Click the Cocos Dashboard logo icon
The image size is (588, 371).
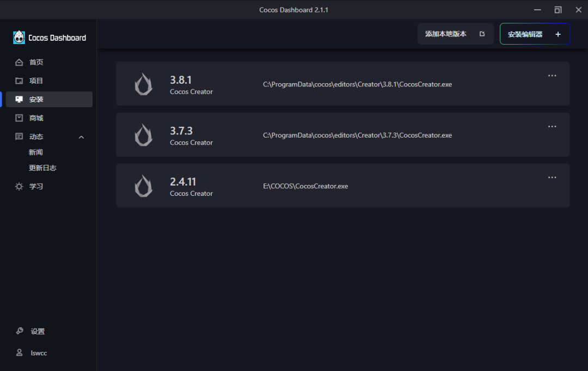(19, 38)
